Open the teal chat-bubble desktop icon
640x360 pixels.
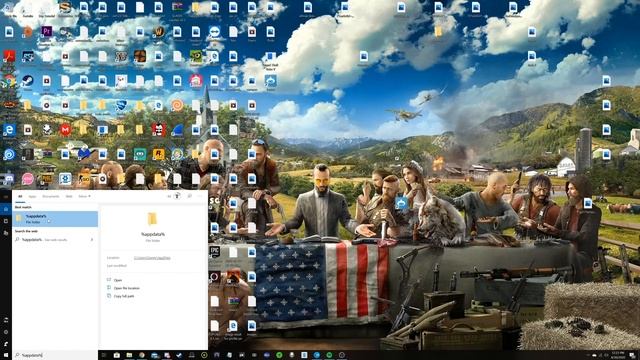(x=140, y=154)
